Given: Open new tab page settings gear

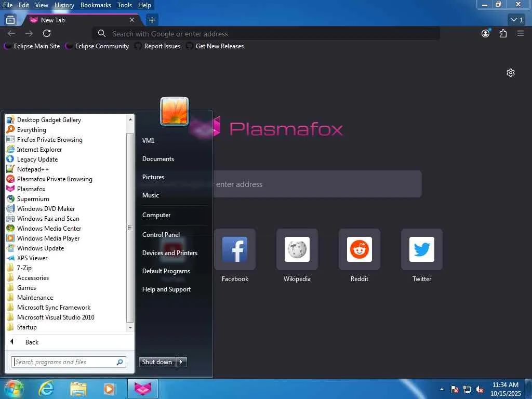Looking at the screenshot, I should 511,73.
